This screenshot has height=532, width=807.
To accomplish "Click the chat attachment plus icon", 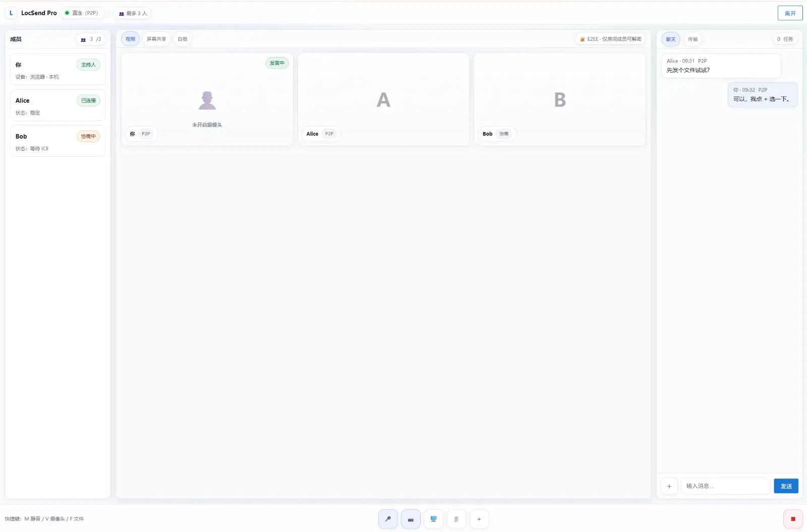I will click(669, 486).
